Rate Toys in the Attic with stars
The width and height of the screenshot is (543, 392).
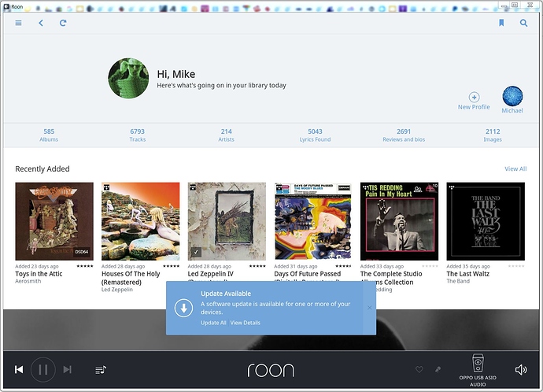pyautogui.click(x=84, y=266)
